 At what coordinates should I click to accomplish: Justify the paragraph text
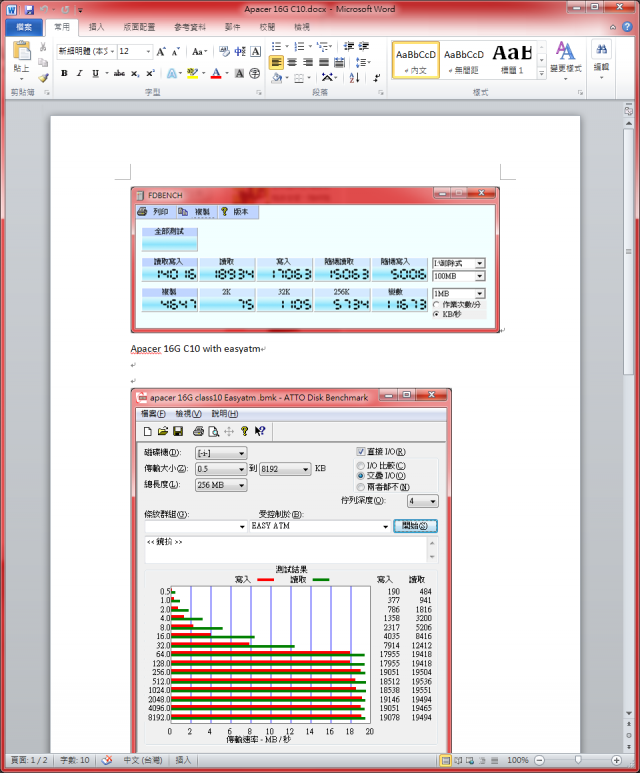[324, 62]
